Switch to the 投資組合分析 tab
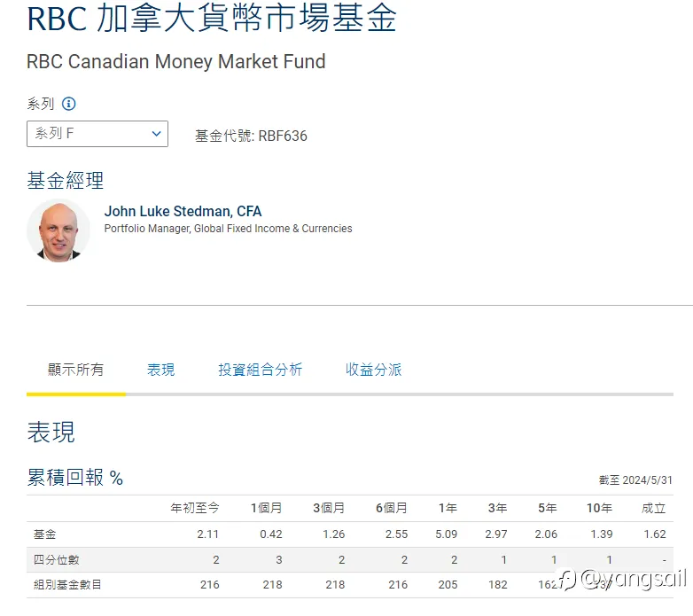Screen dimensions: 693x616 point(261,370)
